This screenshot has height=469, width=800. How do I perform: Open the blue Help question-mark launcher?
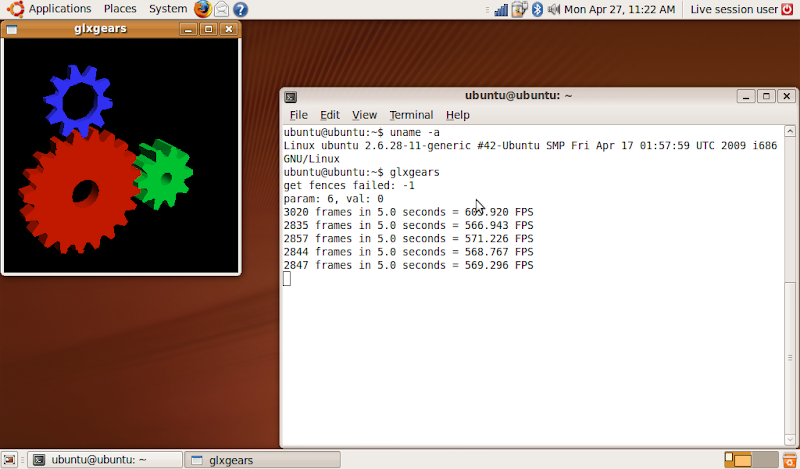pyautogui.click(x=240, y=9)
